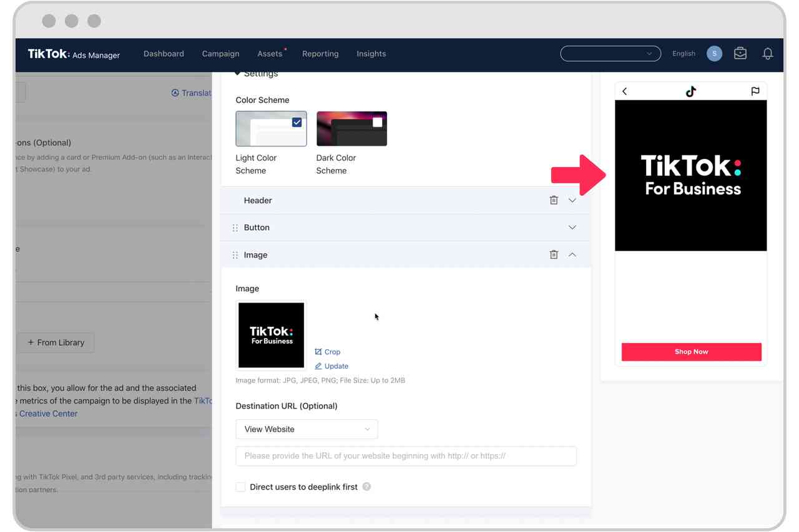Open the Campaign menu

point(220,54)
